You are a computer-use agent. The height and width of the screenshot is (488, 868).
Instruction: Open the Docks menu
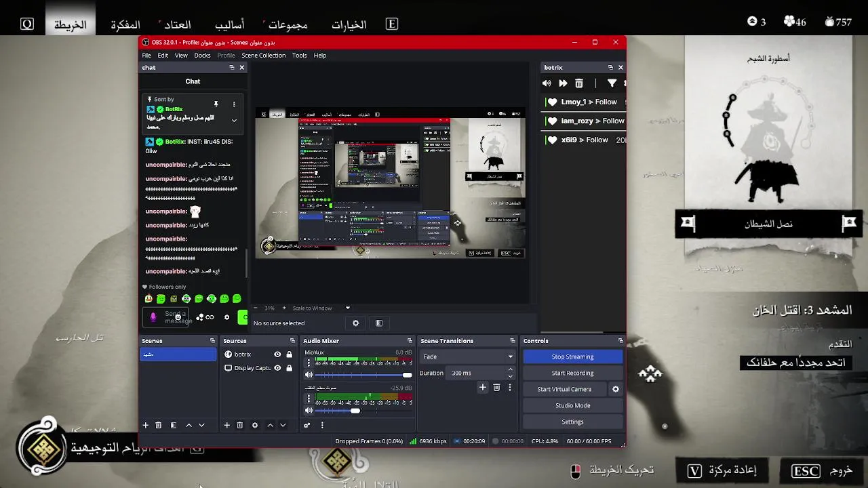[x=202, y=56]
